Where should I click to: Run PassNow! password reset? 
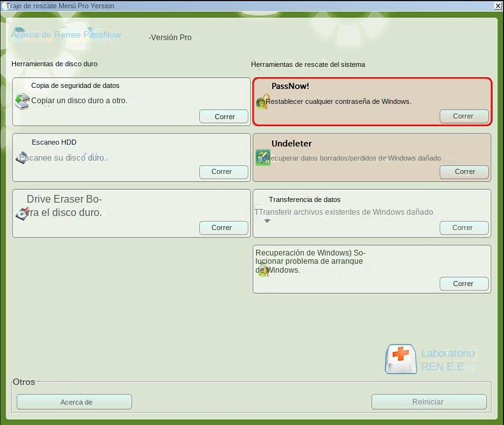[x=464, y=116]
